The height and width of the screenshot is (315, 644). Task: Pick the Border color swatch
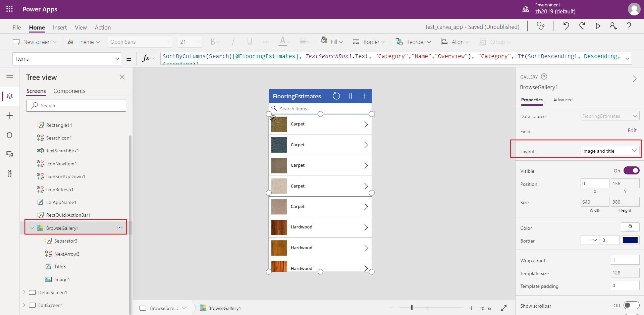(x=631, y=240)
